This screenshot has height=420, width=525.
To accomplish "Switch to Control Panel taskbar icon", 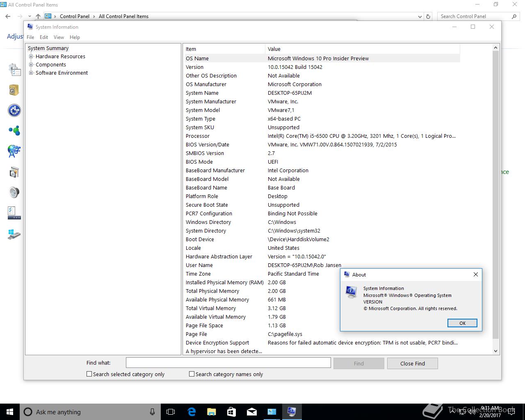I will (272, 412).
